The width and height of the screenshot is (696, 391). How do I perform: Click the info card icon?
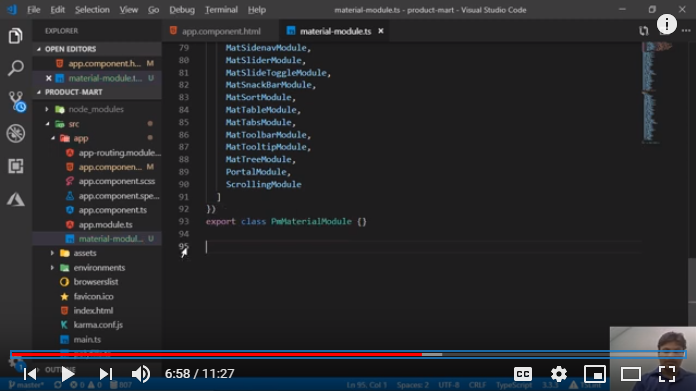pyautogui.click(x=667, y=24)
